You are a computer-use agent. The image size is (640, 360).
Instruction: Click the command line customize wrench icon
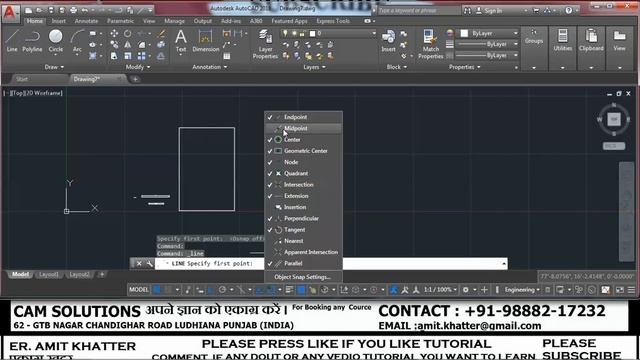tap(150, 264)
